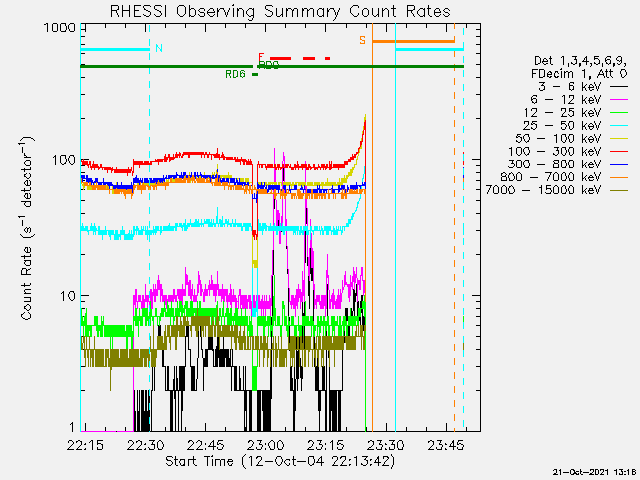The image size is (640, 480).
Task: Click the 22:30 x-axis tick label
Action: (x=146, y=445)
